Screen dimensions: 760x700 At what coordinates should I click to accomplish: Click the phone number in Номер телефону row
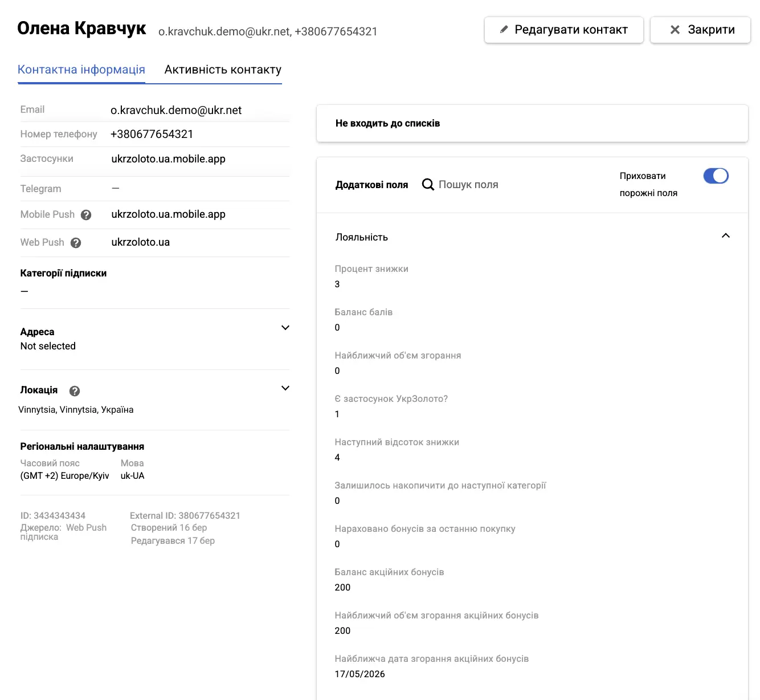(x=152, y=134)
